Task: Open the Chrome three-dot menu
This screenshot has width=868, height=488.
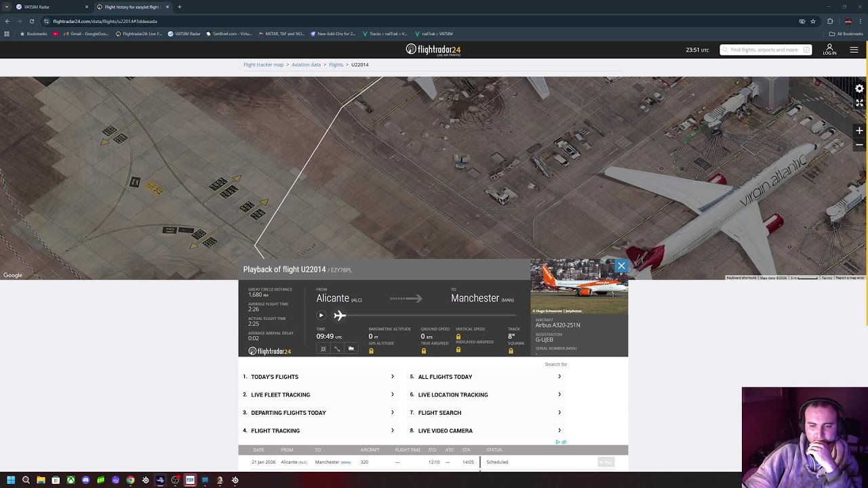Action: [861, 21]
